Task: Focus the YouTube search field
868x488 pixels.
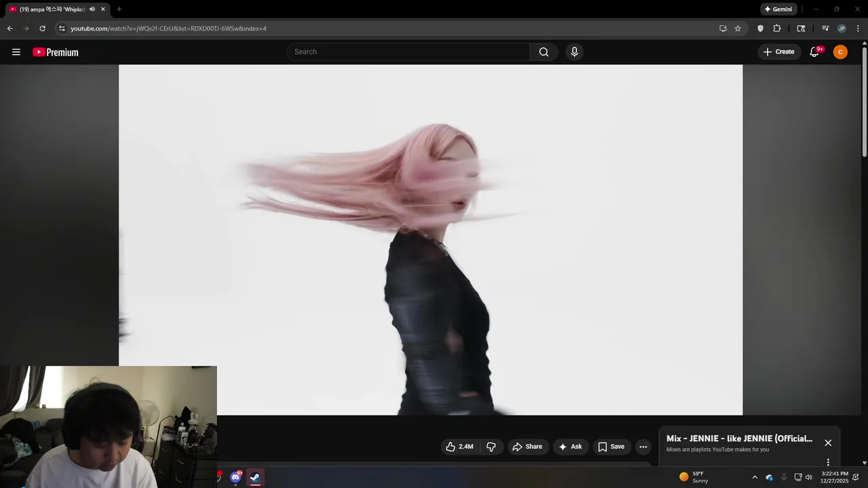Action: point(409,52)
